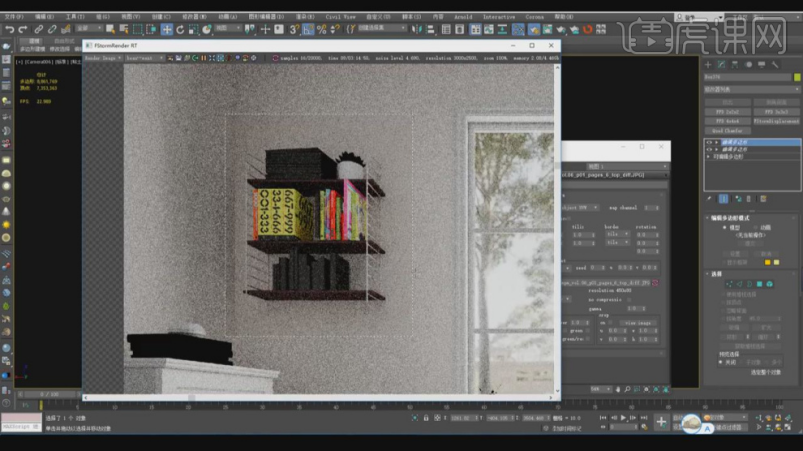Click Pin Stack icon under modifier stack
This screenshot has height=451, width=803.
coord(709,199)
